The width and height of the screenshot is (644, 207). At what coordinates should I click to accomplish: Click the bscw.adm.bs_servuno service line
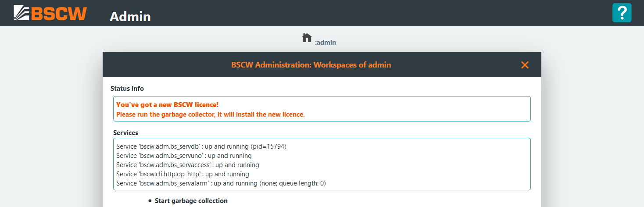pos(184,156)
